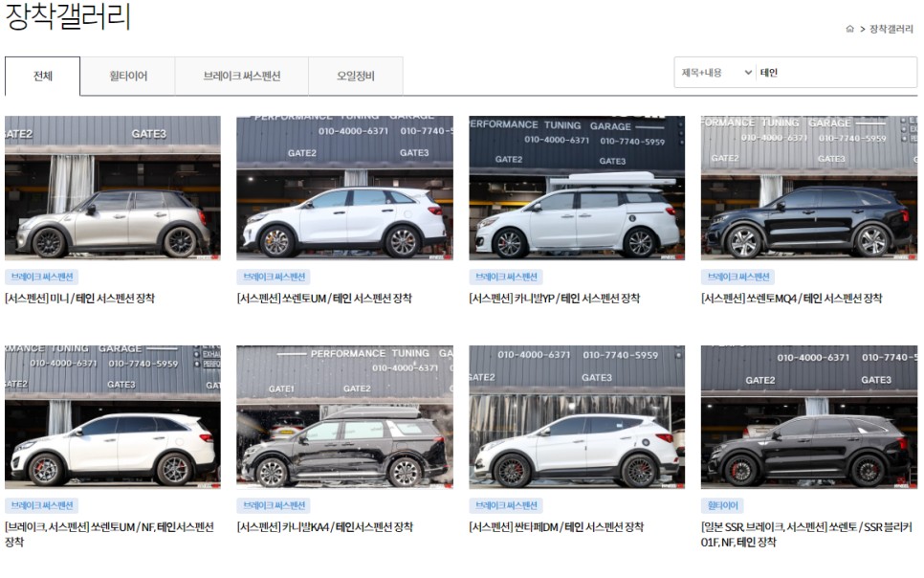This screenshot has height=578, width=924.
Task: Open the silver Mini car thumbnail
Action: click(x=113, y=188)
